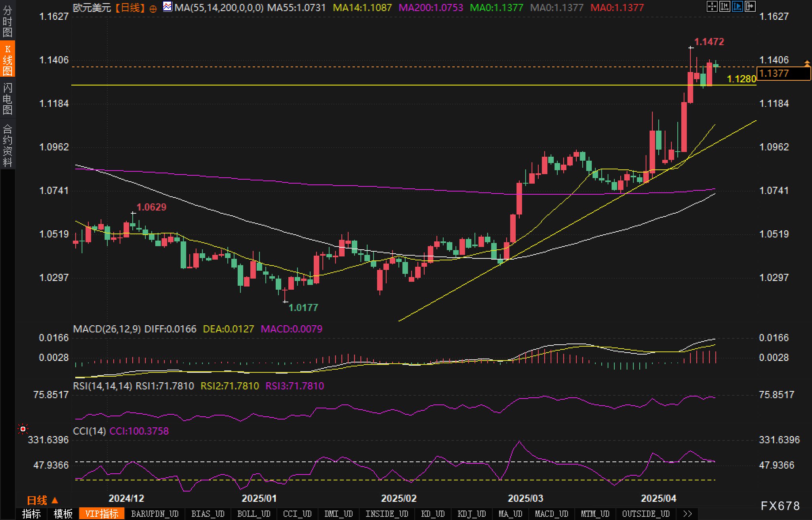Click the crosshair cursor icon at top right
Viewport: 812px width, 520px height.
coord(712,6)
